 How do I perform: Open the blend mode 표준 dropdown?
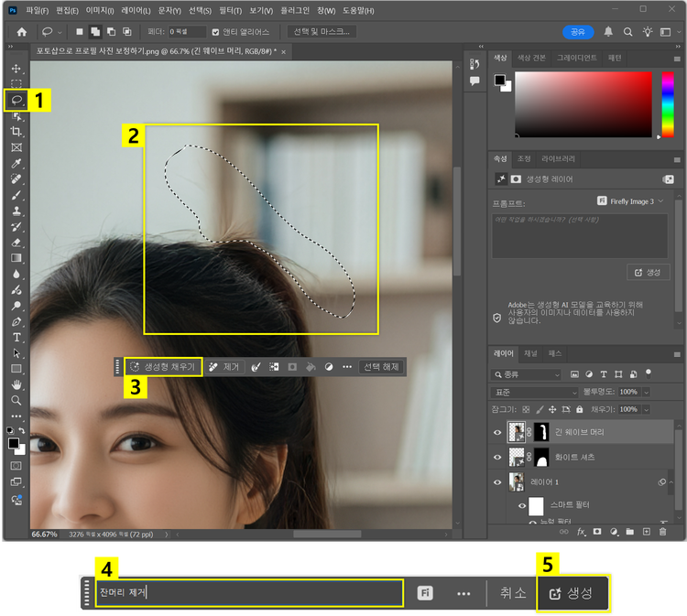(534, 392)
